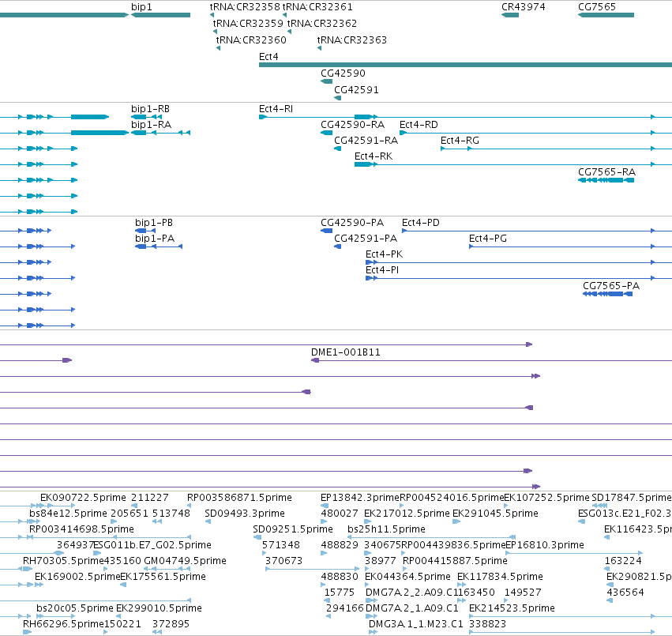The width and height of the screenshot is (672, 636).
Task: Click EST bs25h11.5prime
Action: (387, 529)
